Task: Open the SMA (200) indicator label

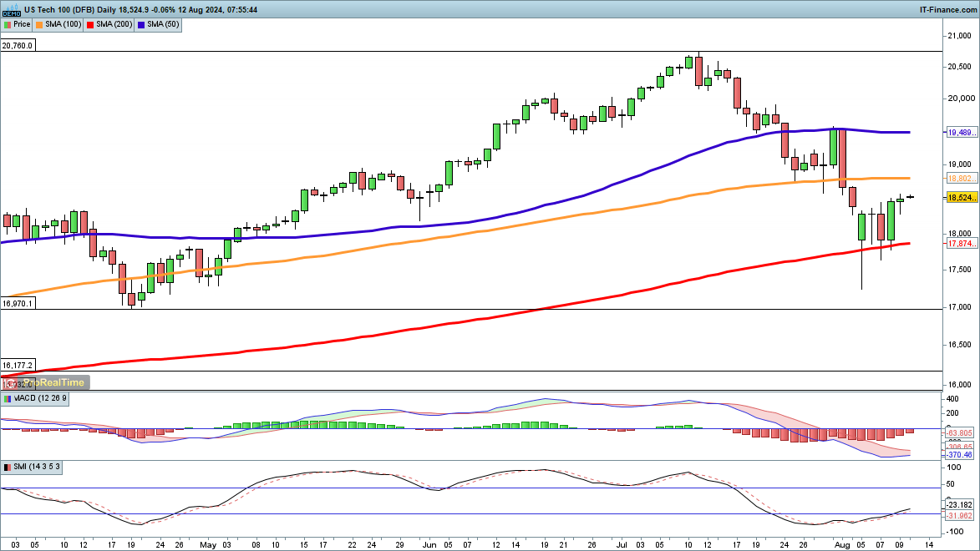Action: [x=114, y=25]
